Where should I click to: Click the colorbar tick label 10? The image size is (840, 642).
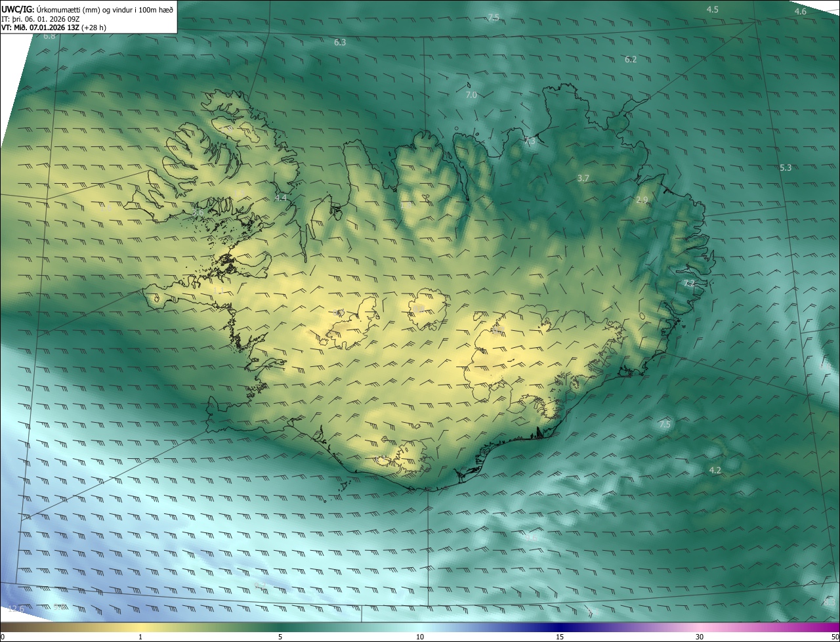(420, 637)
